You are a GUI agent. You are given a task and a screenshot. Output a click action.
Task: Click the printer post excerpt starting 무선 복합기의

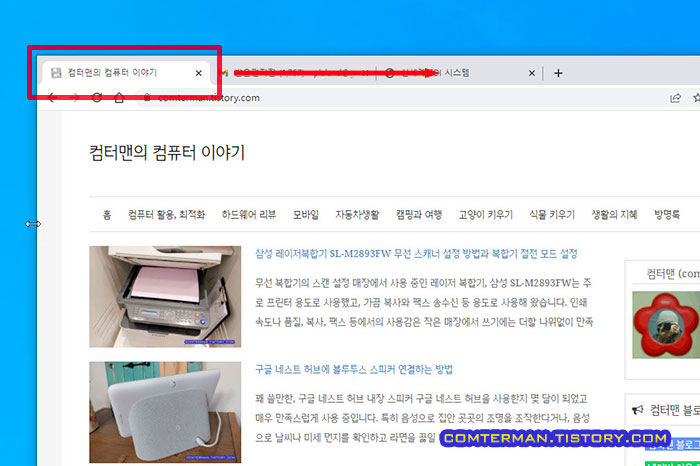[x=424, y=302]
